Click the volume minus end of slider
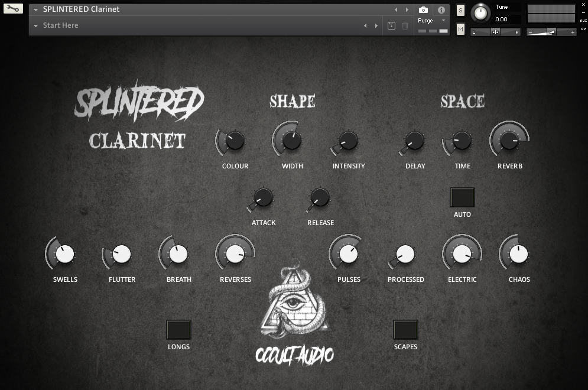The width and height of the screenshot is (588, 390). point(530,32)
